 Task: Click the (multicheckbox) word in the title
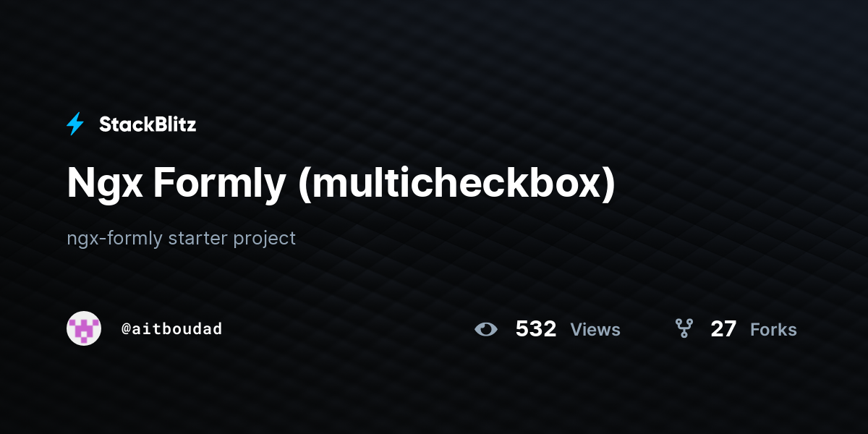[456, 183]
